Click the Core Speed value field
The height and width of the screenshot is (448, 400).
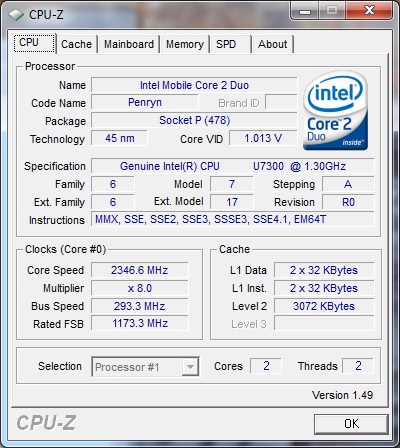(x=140, y=270)
